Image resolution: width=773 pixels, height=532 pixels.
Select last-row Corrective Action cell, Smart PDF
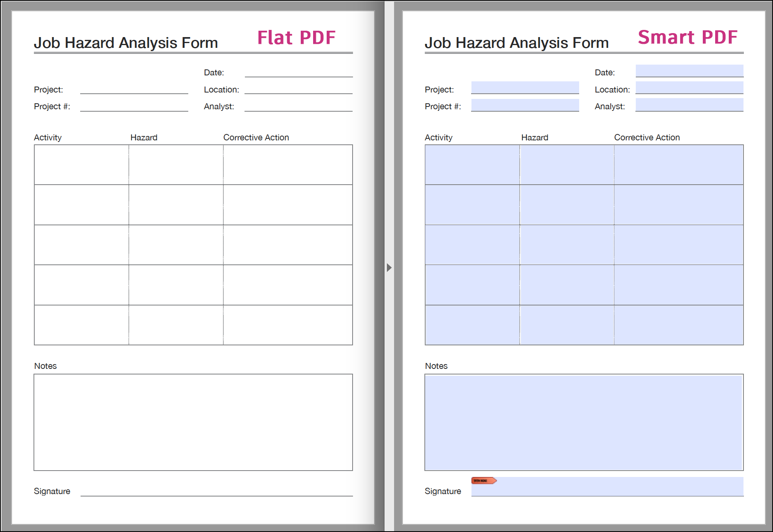[678, 325]
